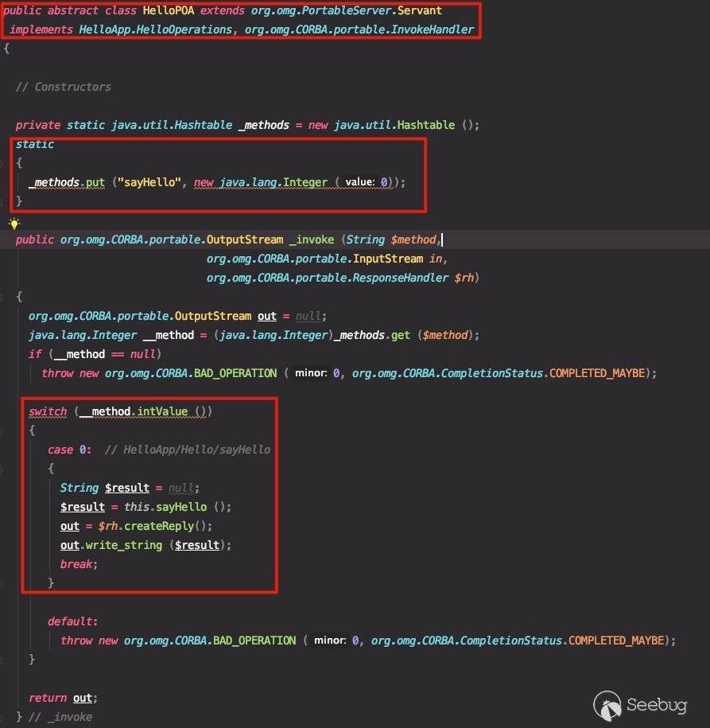Click the InputStream parameter type
Viewport: 710px width, 728px height.
[388, 259]
